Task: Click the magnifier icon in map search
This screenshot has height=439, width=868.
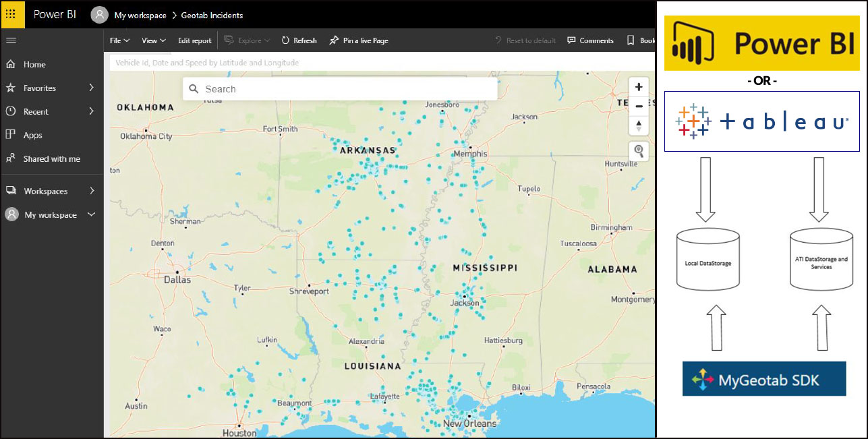Action: [x=194, y=89]
